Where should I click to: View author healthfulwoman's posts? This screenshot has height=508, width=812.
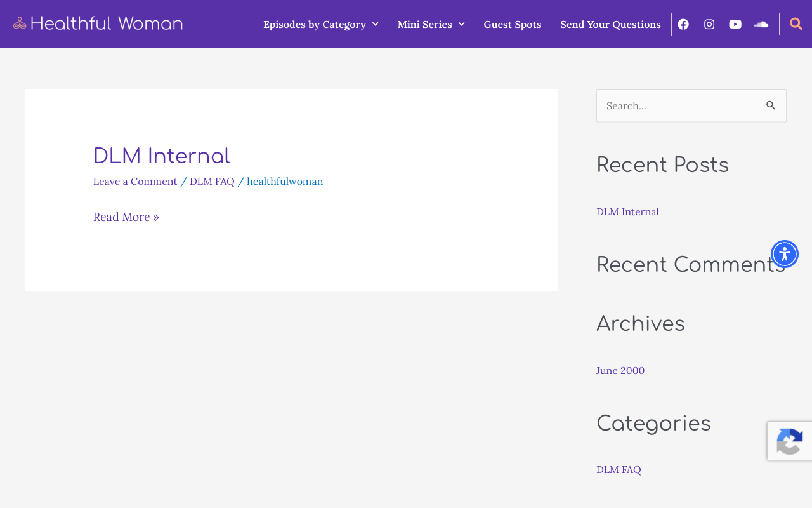click(285, 181)
